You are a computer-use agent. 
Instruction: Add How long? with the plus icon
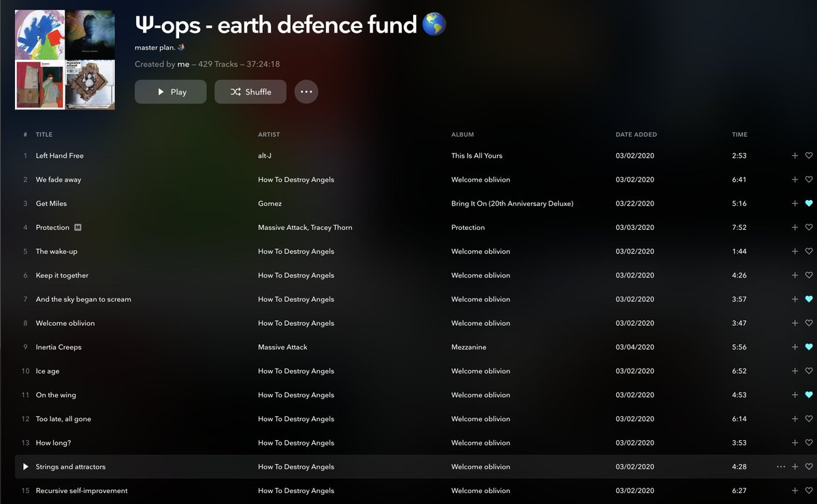coord(795,443)
